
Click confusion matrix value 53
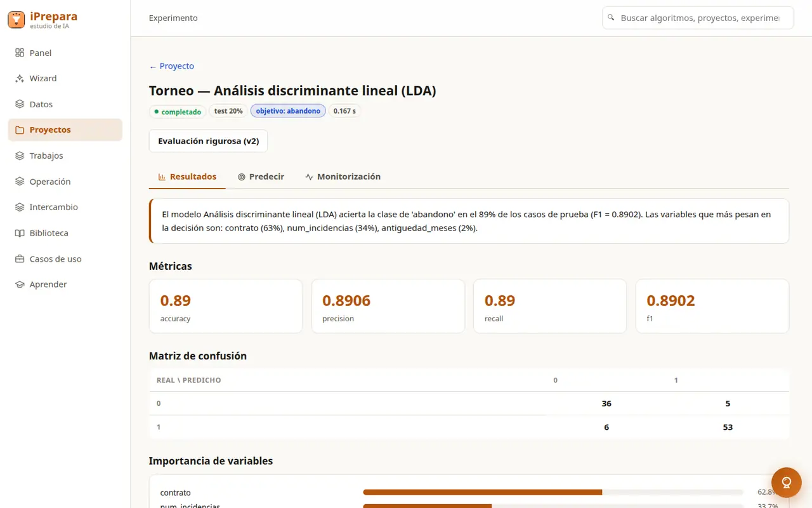point(728,427)
